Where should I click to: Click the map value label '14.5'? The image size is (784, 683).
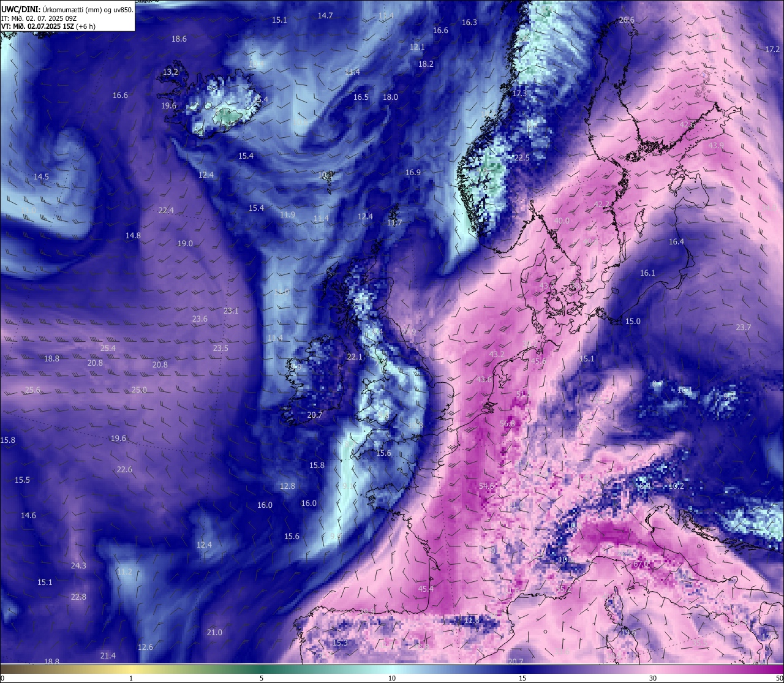pyautogui.click(x=41, y=176)
